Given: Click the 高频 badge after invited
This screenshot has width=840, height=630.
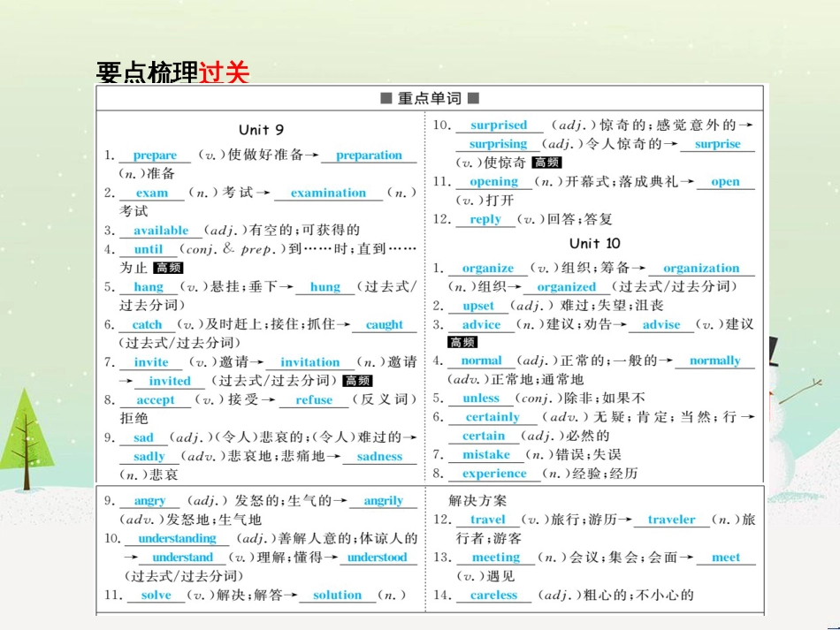Looking at the screenshot, I should [357, 382].
